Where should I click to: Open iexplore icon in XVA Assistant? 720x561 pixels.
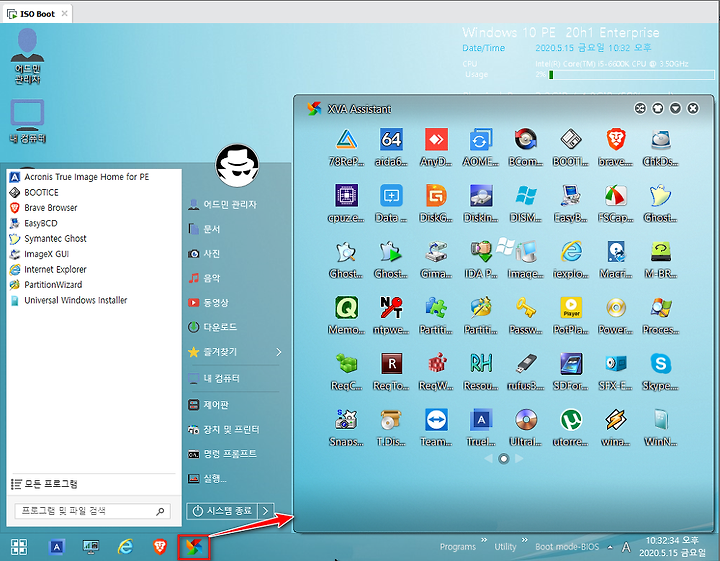pyautogui.click(x=571, y=252)
